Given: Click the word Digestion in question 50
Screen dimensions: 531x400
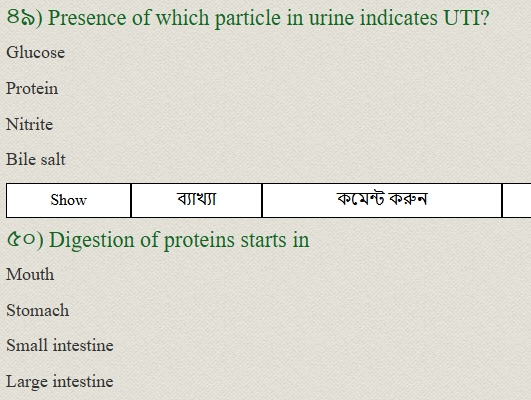Looking at the screenshot, I should coord(92,241).
